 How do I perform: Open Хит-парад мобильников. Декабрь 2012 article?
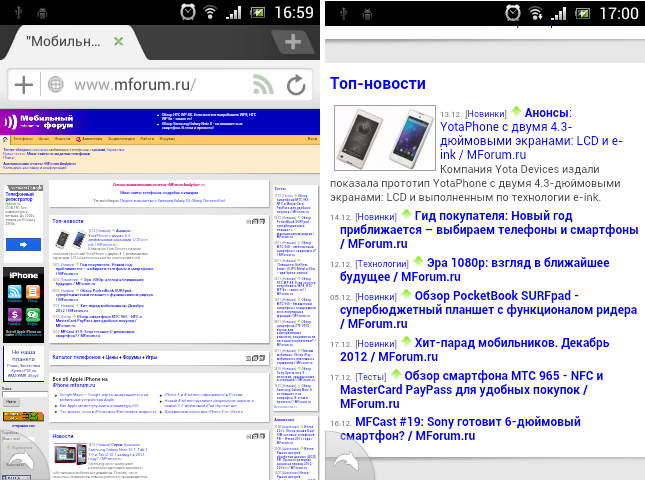pos(475,350)
